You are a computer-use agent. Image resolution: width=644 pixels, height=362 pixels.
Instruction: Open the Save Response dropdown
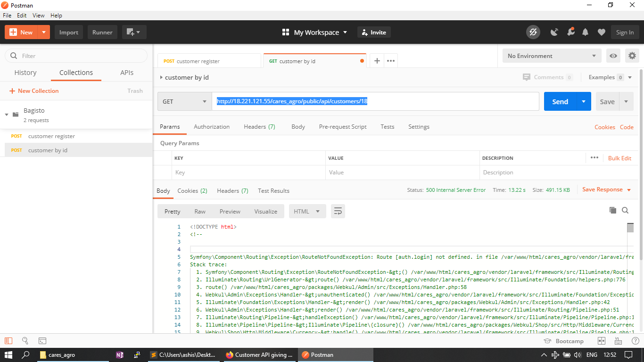(606, 189)
